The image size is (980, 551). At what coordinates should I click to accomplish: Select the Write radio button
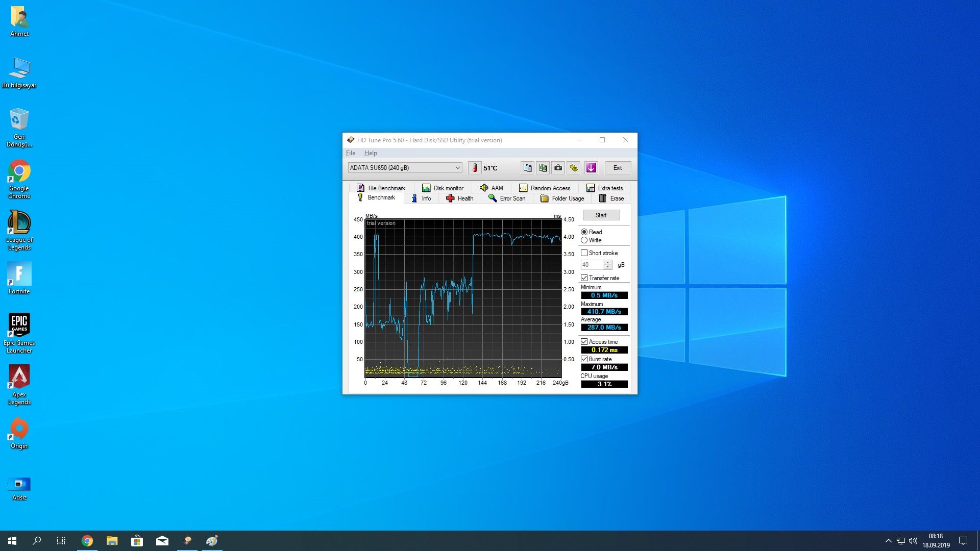tap(584, 240)
